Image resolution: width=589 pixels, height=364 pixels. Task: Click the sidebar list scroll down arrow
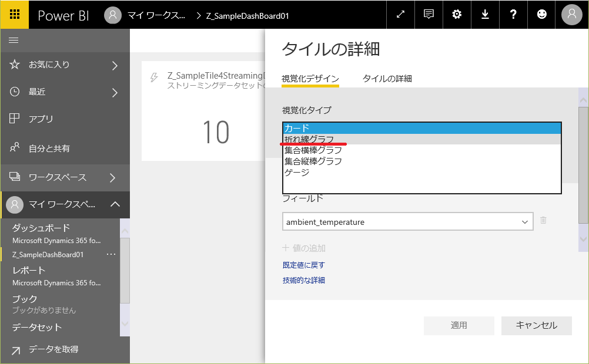click(125, 323)
